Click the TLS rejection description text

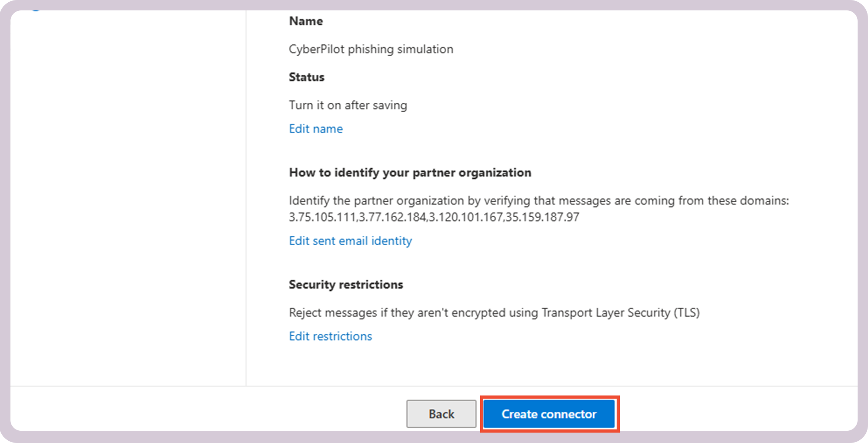[494, 312]
